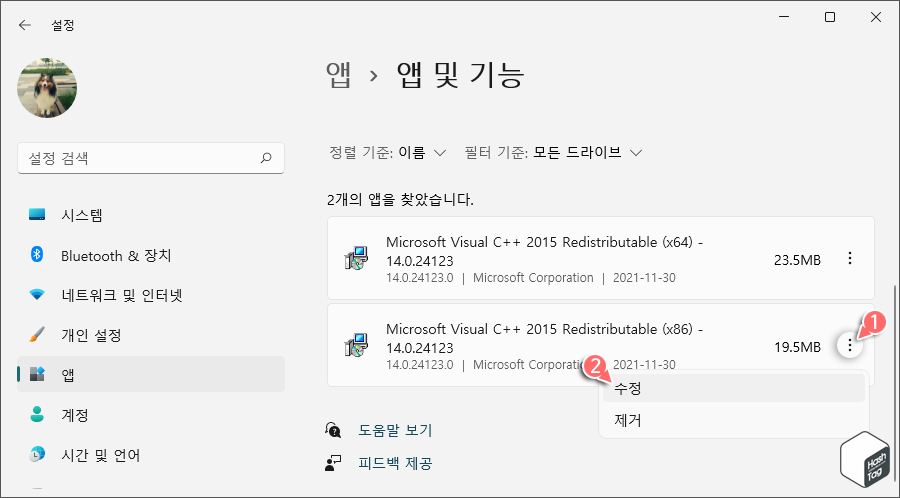Open 피드백 제공 link
This screenshot has height=498, width=900.
tap(395, 463)
